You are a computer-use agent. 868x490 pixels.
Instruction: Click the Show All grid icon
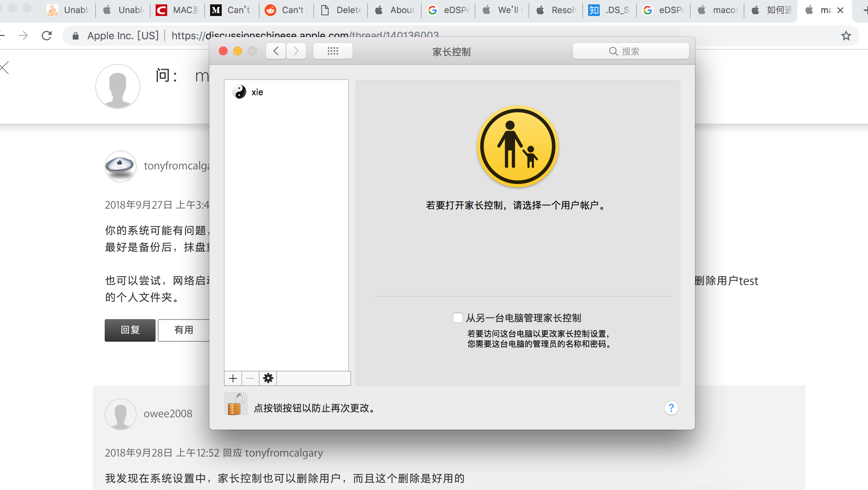[x=333, y=51]
